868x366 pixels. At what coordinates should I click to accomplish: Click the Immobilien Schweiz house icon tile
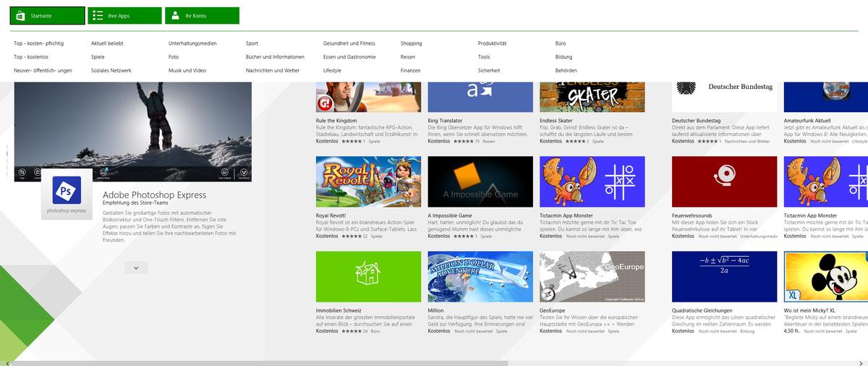point(368,276)
